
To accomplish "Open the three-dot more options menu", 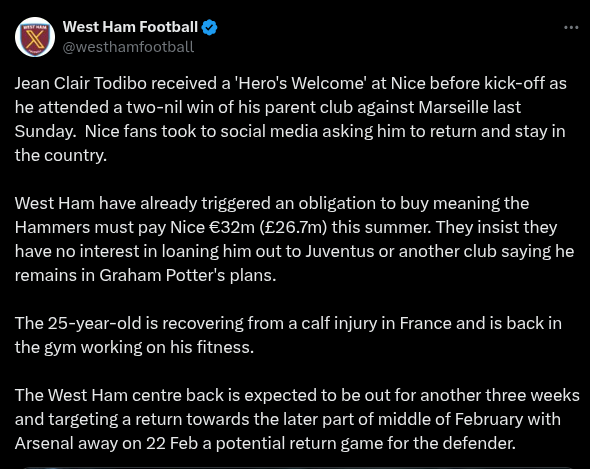I will tap(571, 27).
